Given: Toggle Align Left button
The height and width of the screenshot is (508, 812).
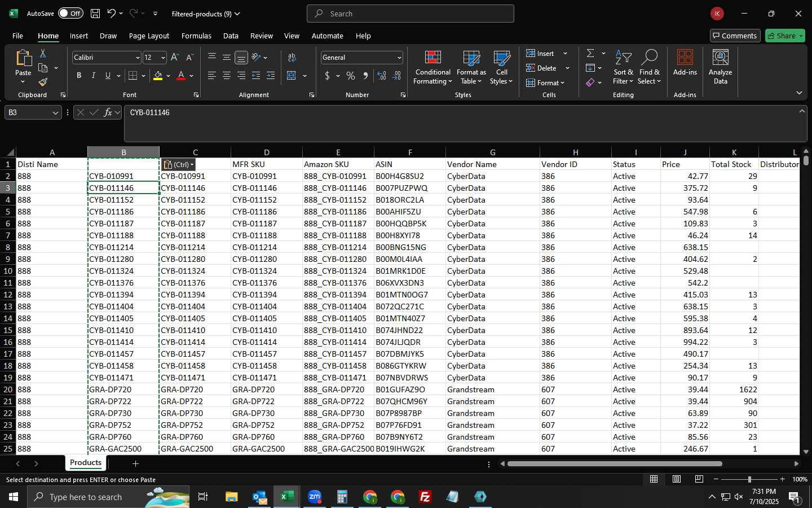Looking at the screenshot, I should point(212,76).
